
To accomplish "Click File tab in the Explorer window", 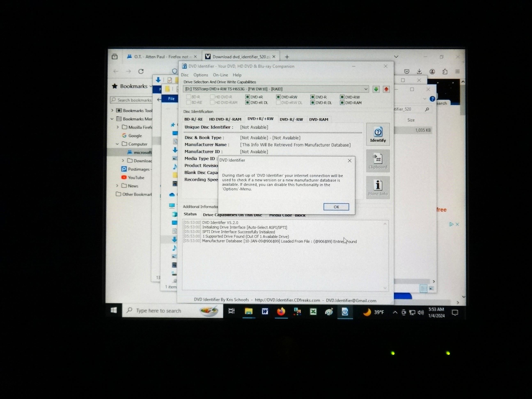I will pos(171,99).
